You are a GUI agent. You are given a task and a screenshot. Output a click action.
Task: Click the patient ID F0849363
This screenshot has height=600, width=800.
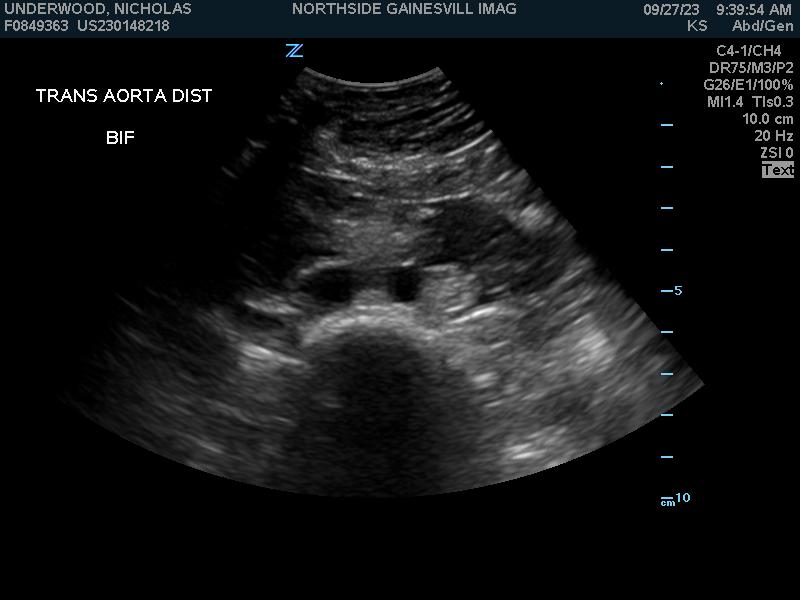point(36,26)
